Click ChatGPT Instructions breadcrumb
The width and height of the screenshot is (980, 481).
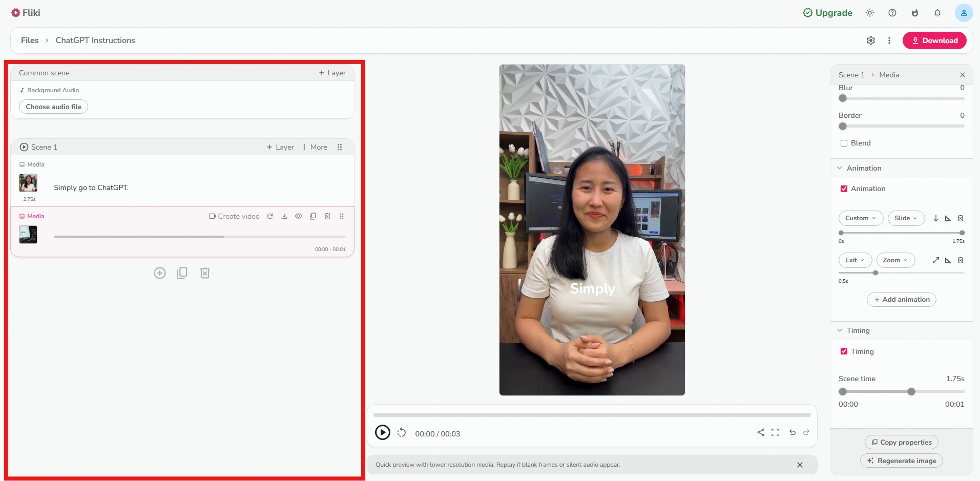click(95, 40)
